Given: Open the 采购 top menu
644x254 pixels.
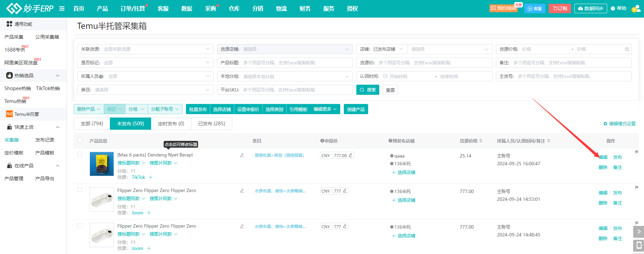Looking at the screenshot, I should [210, 8].
